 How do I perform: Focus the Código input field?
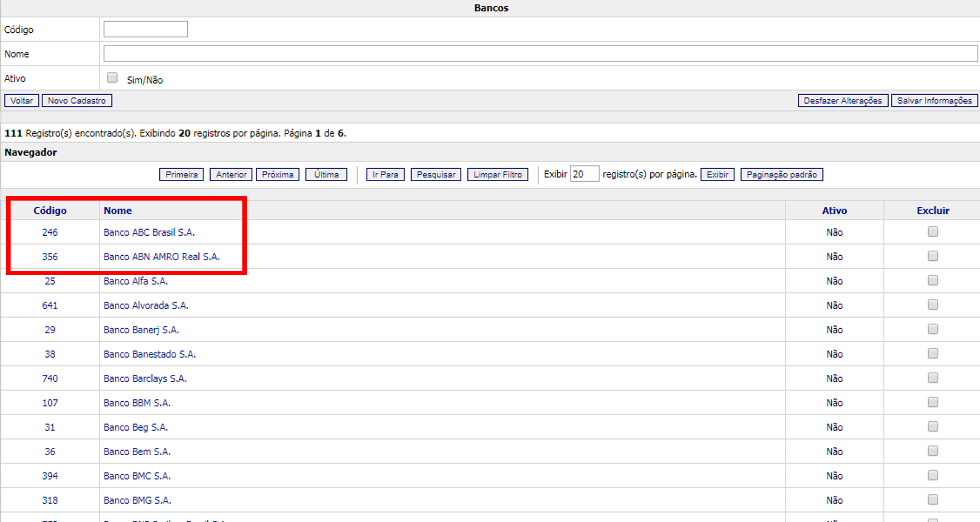coord(145,30)
